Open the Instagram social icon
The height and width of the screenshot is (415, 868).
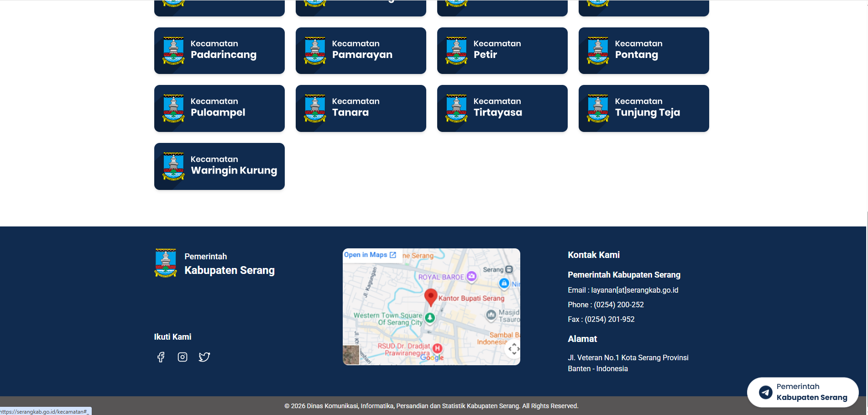(183, 357)
